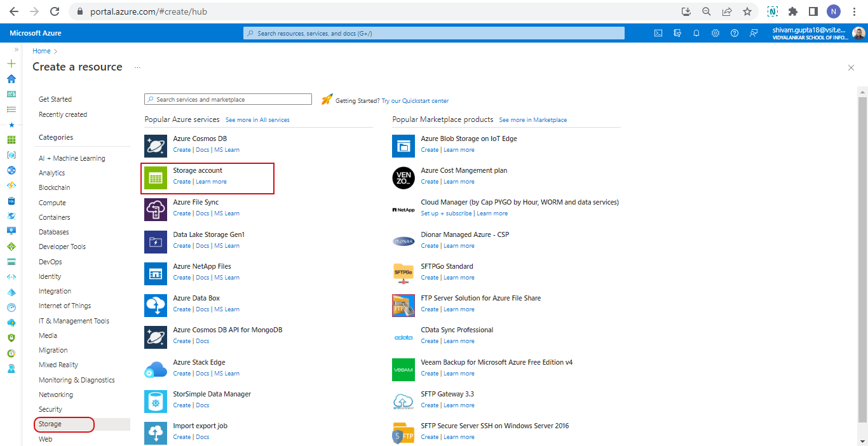Click the Azure global search box
This screenshot has width=868, height=446.
click(434, 33)
